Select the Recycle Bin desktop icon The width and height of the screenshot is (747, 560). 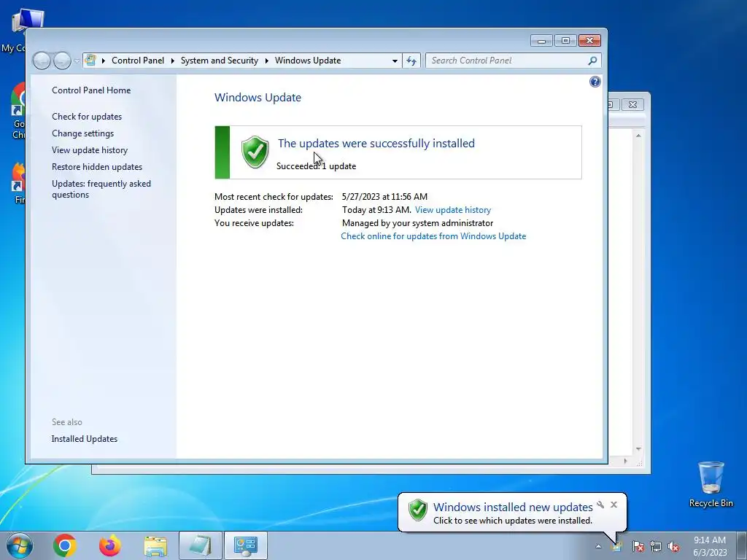[x=711, y=484]
